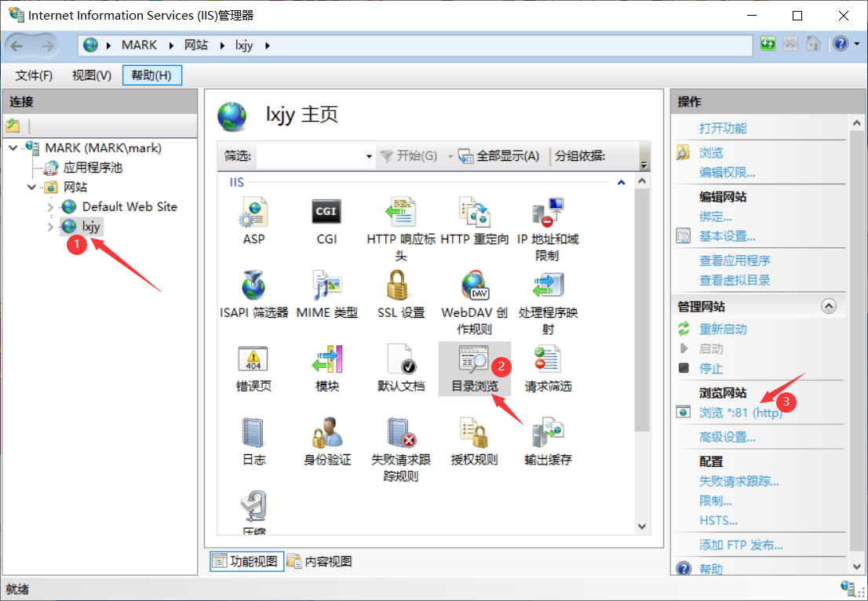Screen dimensions: 868x601
Task: Expand the Default Web Site node
Action: [50, 207]
